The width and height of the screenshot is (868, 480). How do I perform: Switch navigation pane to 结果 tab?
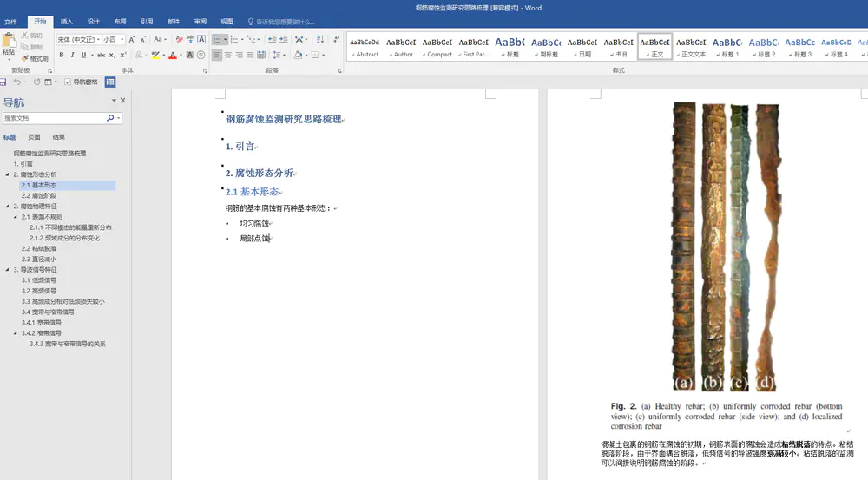click(59, 137)
